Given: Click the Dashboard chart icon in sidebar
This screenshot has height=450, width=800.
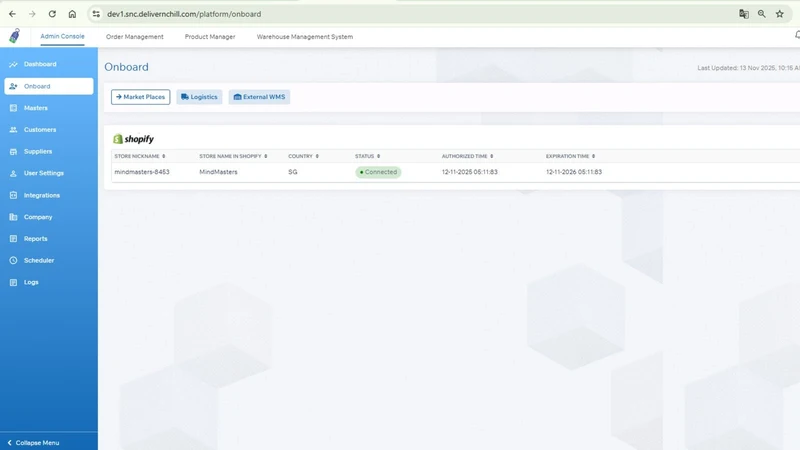Looking at the screenshot, I should (13, 64).
